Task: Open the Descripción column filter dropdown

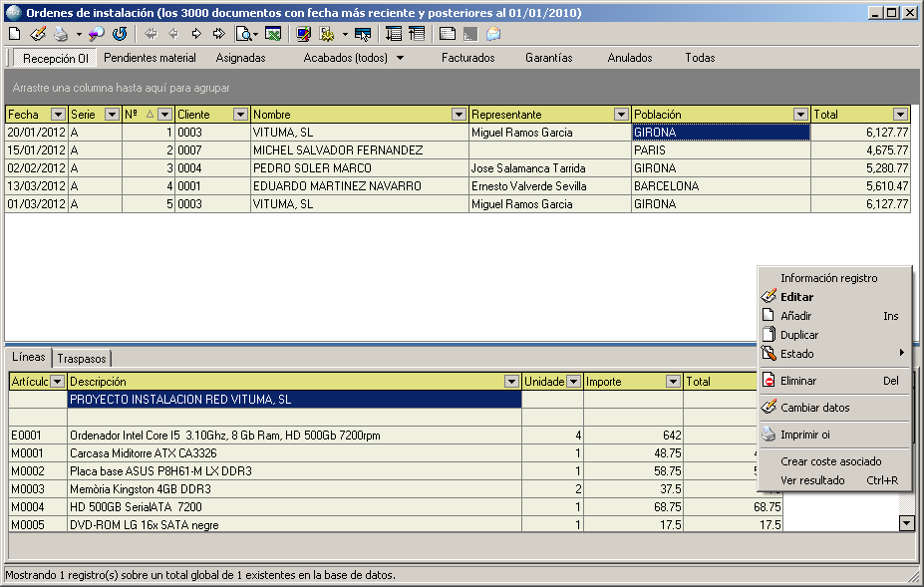Action: click(x=511, y=382)
